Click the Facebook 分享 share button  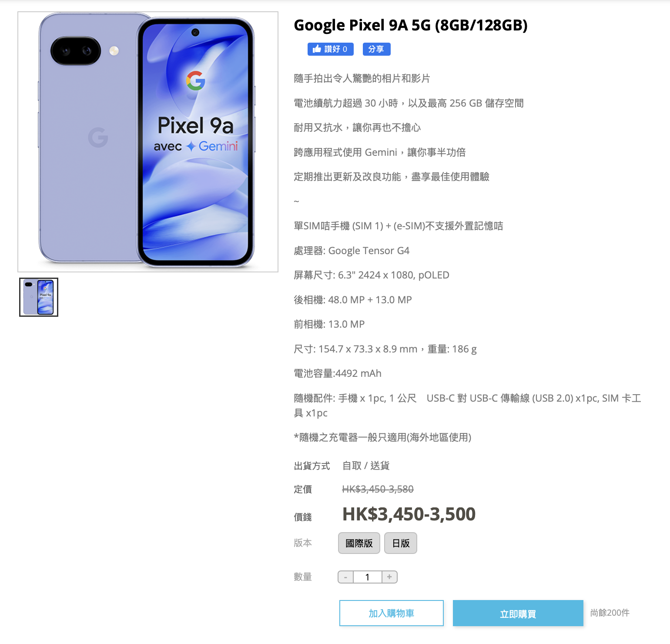[376, 49]
